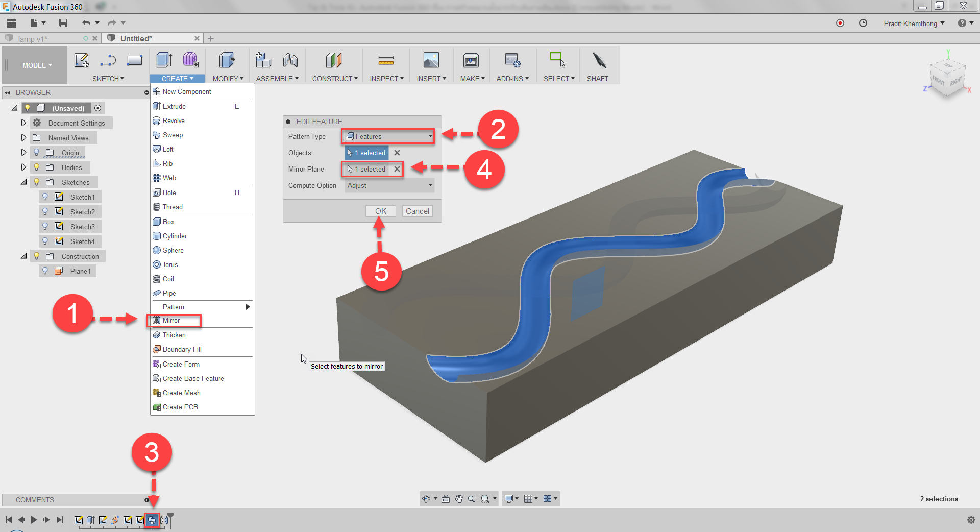
Task: Toggle visibility of Sketch2
Action: coord(45,211)
